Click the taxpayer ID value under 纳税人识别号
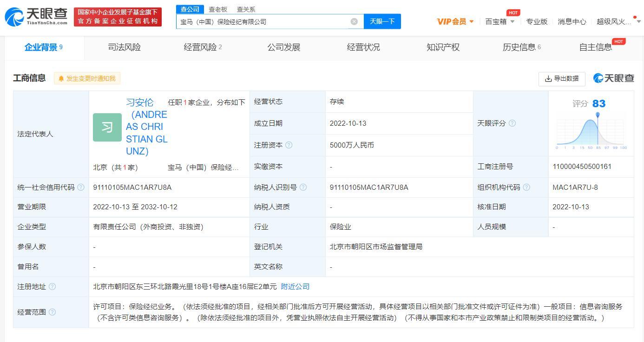The width and height of the screenshot is (644, 342). click(369, 187)
